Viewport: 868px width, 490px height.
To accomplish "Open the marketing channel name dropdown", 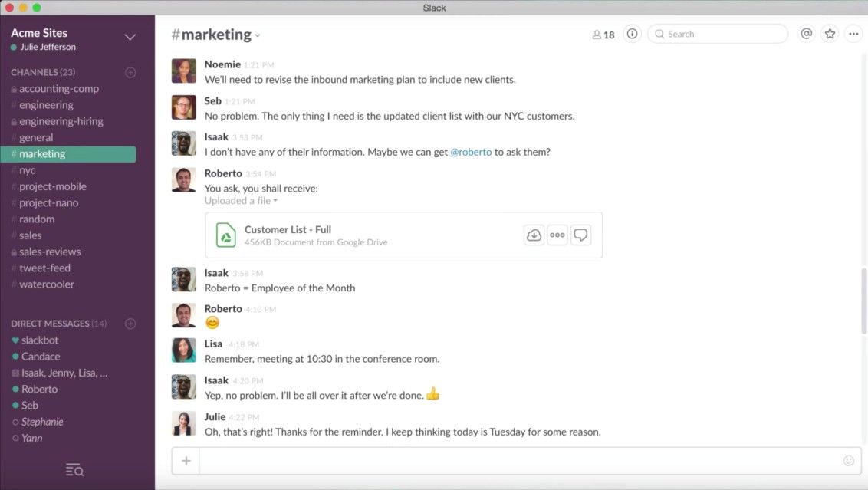I will [256, 35].
